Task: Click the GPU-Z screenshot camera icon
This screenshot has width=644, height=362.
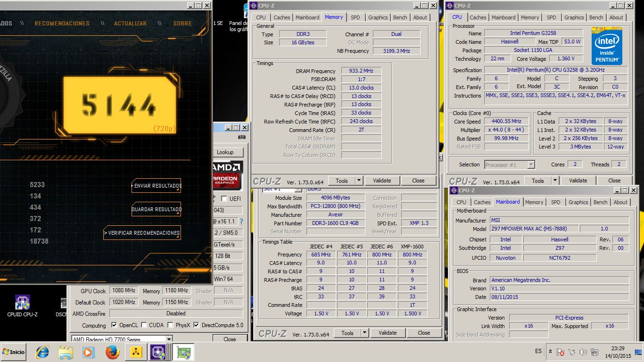Action: (242, 137)
